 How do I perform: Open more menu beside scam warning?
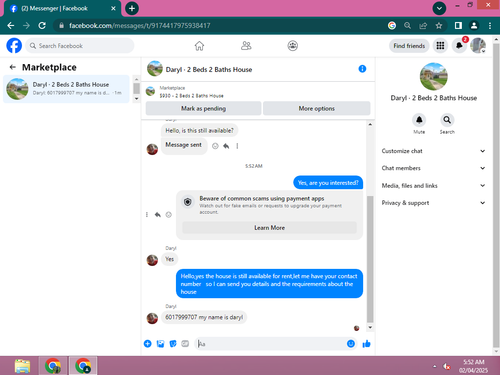pos(147,215)
